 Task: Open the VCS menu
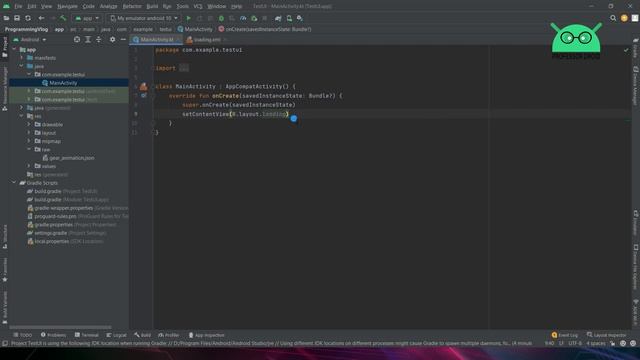[198, 7]
